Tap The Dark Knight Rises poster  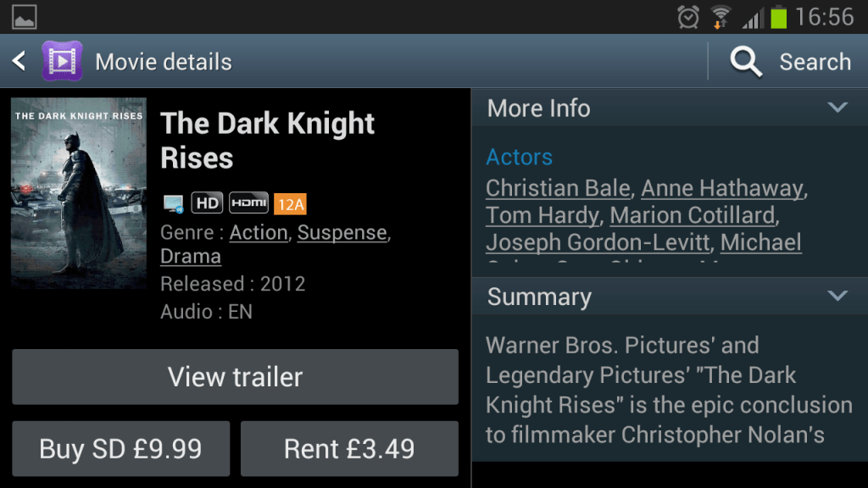(79, 193)
